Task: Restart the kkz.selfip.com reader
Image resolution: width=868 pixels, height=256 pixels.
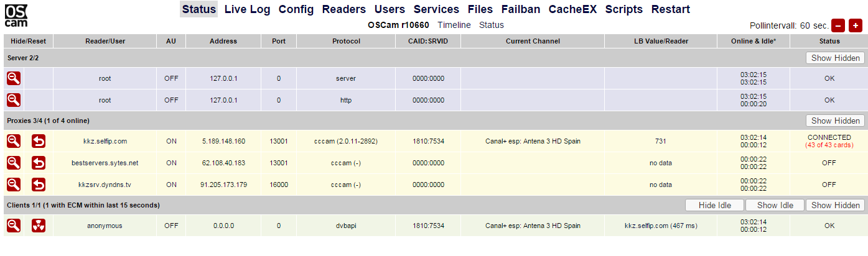Action: coord(39,142)
